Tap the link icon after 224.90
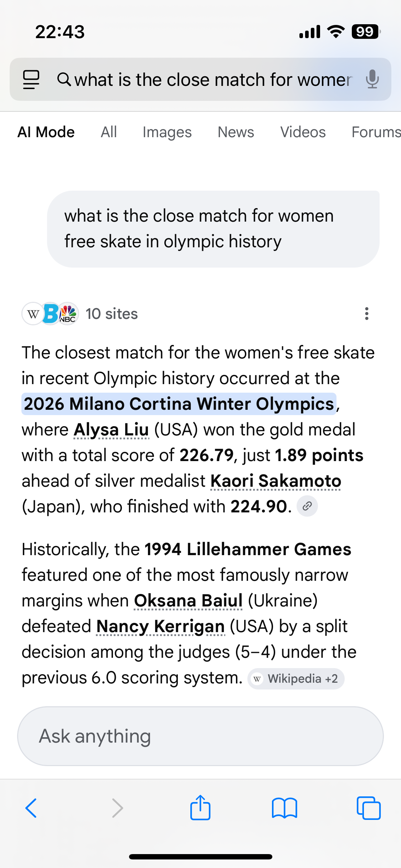The width and height of the screenshot is (401, 868). pyautogui.click(x=307, y=506)
